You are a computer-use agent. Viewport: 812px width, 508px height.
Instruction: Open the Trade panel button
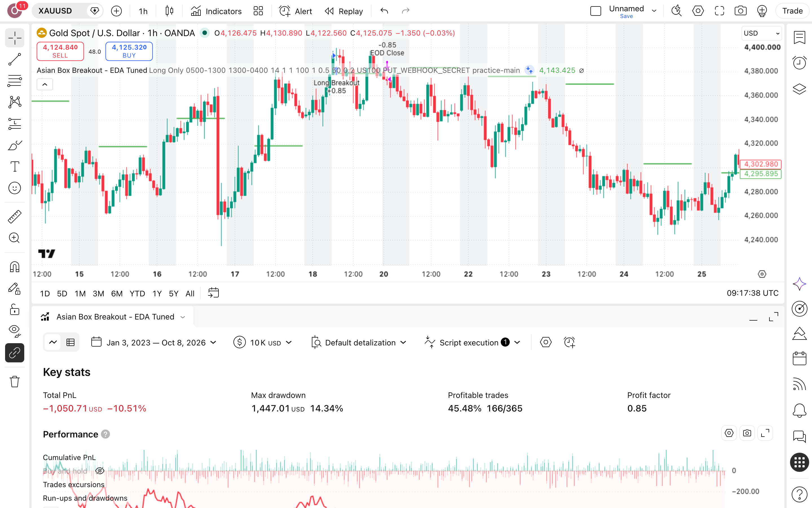793,11
